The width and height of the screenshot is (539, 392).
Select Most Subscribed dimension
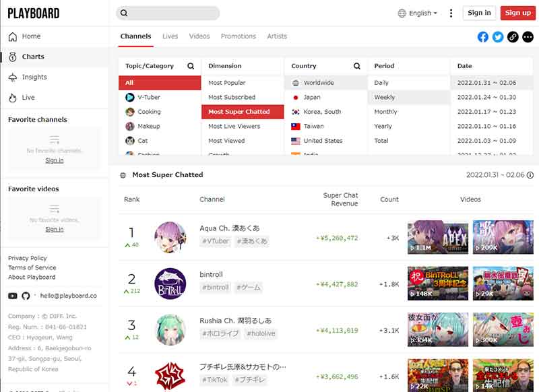(x=243, y=97)
